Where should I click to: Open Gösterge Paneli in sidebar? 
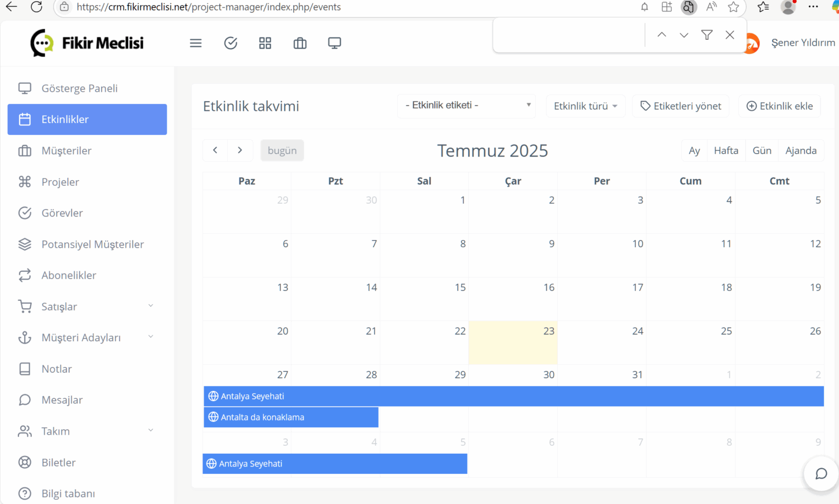[x=87, y=88]
